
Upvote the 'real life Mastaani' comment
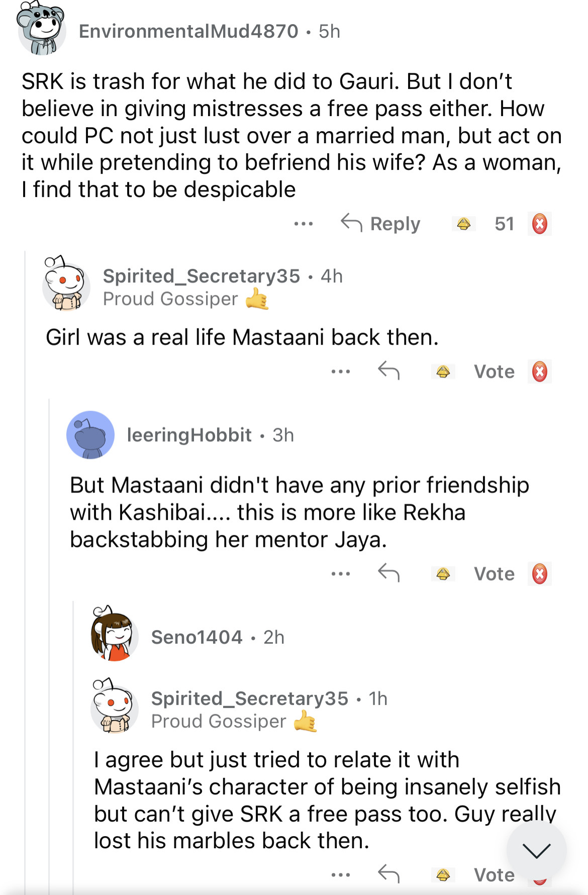(x=443, y=372)
